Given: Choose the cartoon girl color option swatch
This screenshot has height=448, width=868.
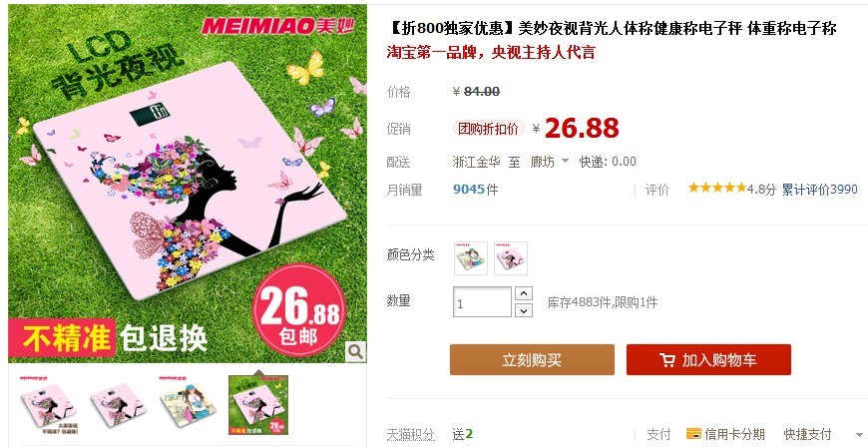Looking at the screenshot, I should click(471, 258).
